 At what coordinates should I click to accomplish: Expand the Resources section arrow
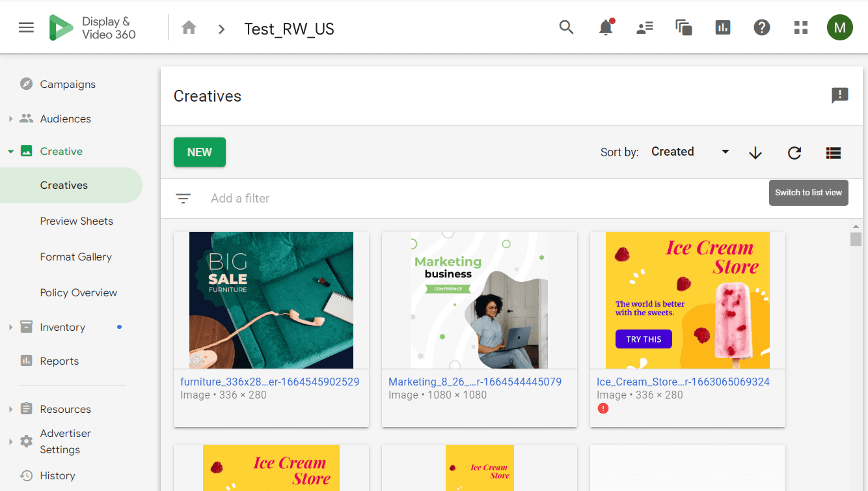[x=10, y=409]
